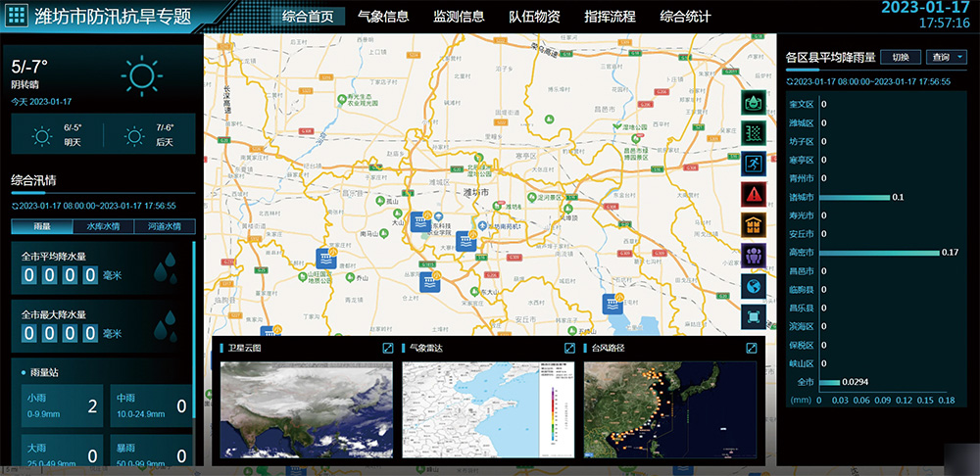Click the 雨量站 section heading

[x=45, y=373]
